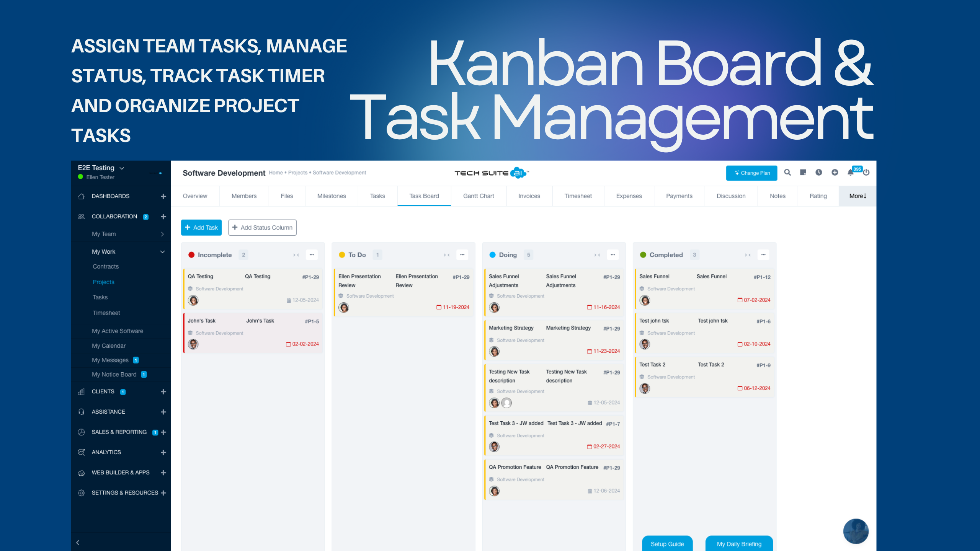
Task: Open the More dropdown tab
Action: [857, 196]
